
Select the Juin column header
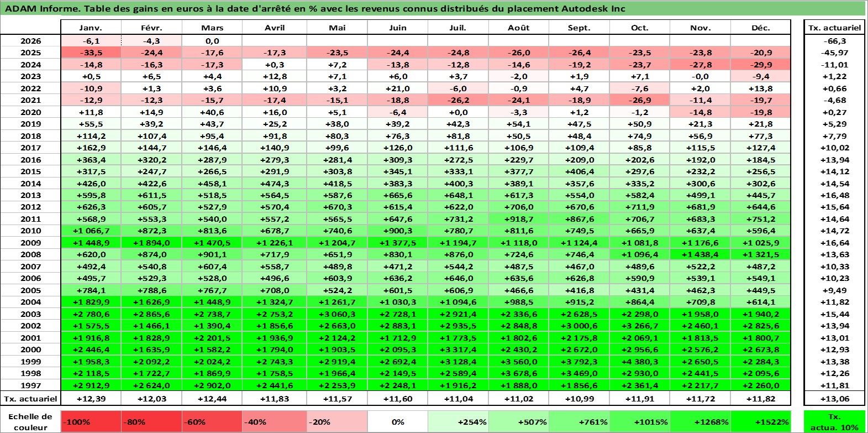(x=398, y=28)
